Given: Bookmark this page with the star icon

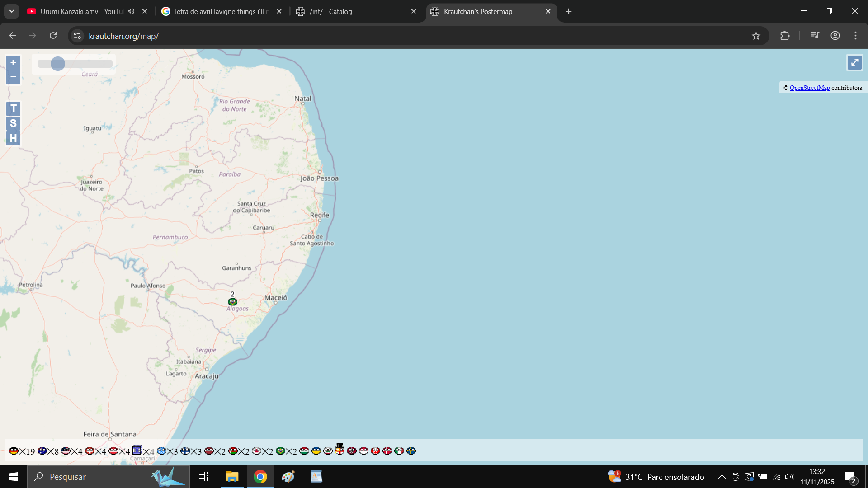Looking at the screenshot, I should [756, 36].
